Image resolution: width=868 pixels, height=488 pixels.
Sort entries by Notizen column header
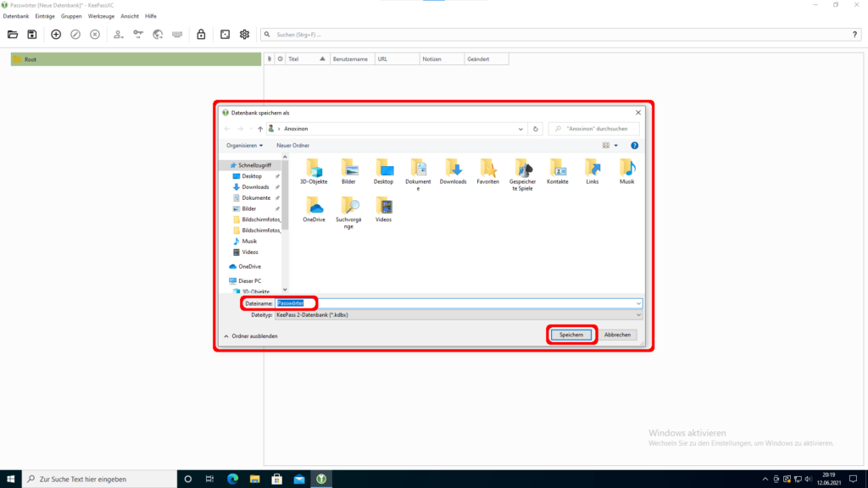tap(442, 59)
